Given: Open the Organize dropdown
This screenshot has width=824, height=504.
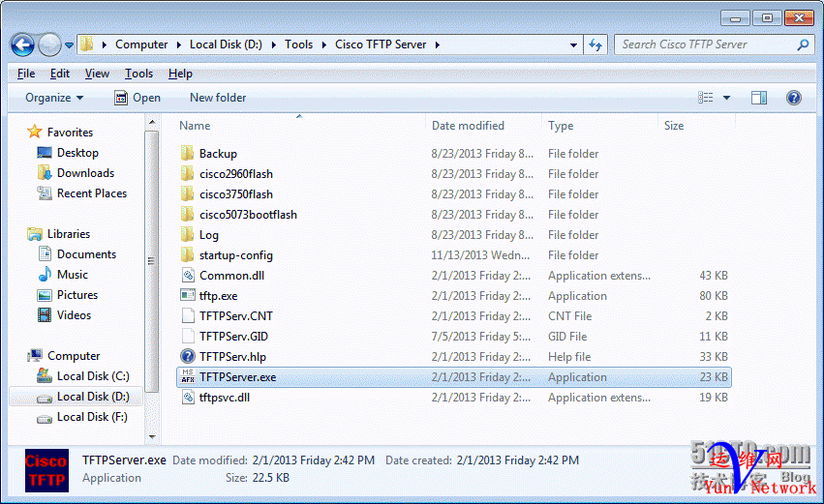Looking at the screenshot, I should point(54,98).
